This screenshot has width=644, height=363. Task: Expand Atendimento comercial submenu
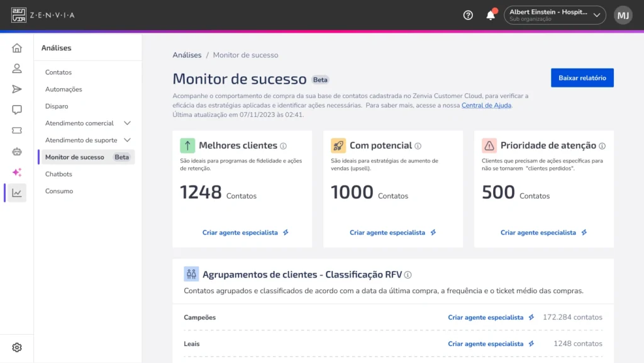pos(88,123)
